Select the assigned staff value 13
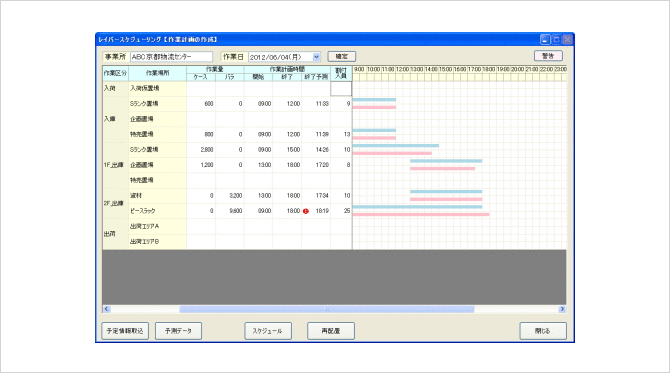670x373 pixels. (x=341, y=135)
